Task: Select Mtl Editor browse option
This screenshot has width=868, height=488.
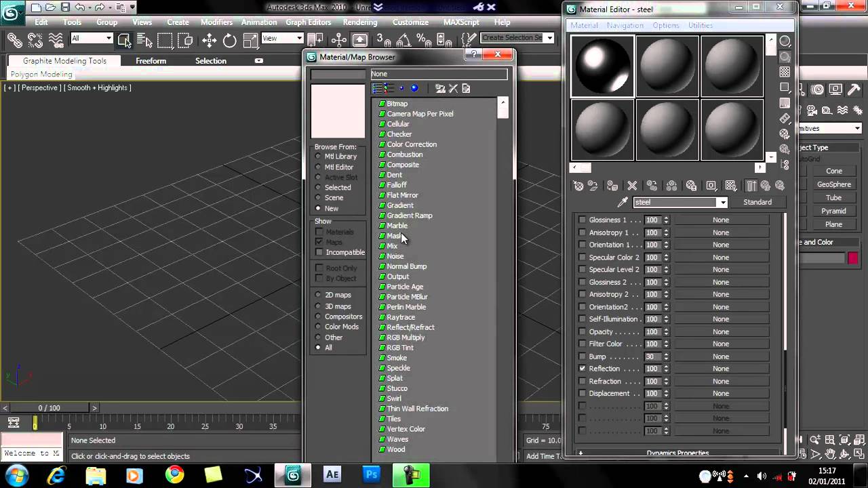Action: (x=318, y=167)
